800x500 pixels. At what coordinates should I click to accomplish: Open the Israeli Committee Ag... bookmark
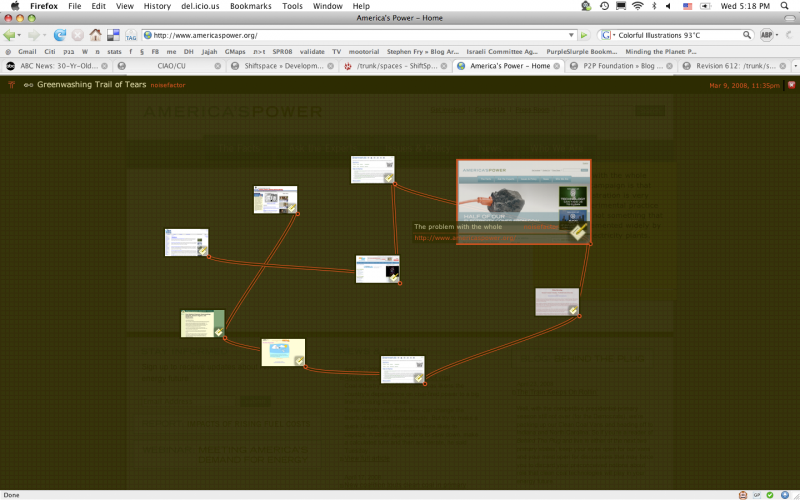502,52
